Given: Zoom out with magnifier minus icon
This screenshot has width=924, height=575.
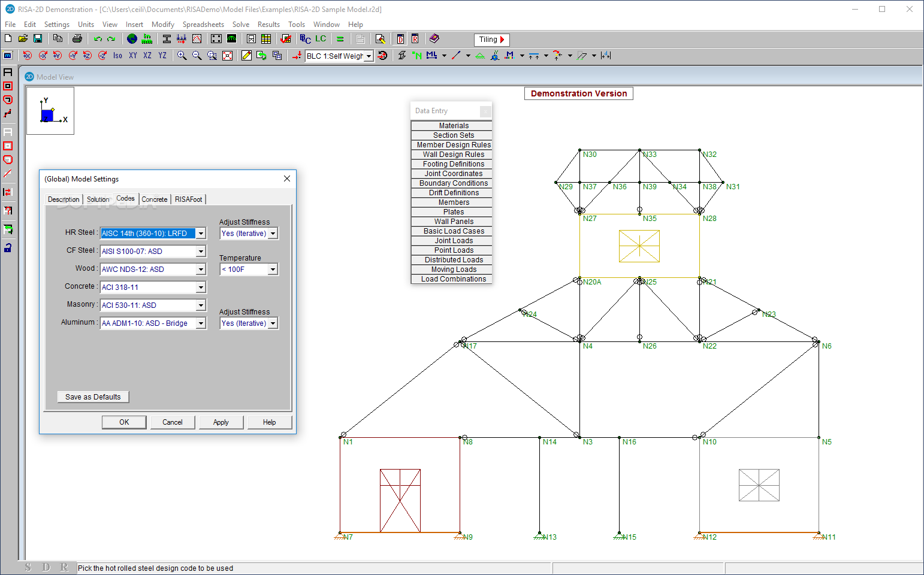Looking at the screenshot, I should (x=197, y=56).
